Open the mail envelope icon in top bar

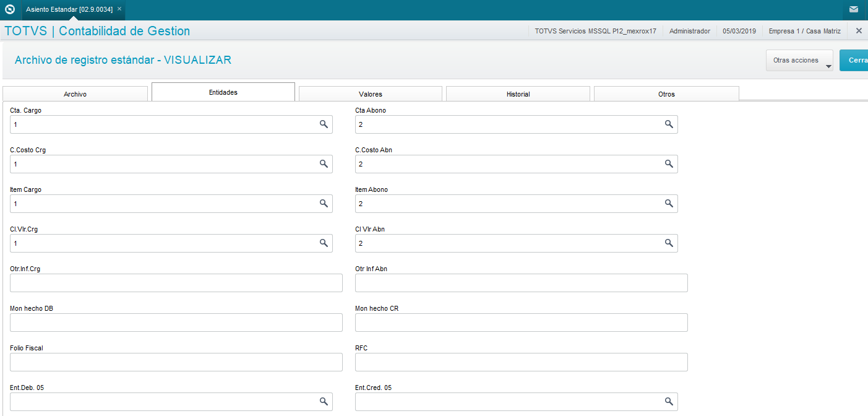point(854,9)
